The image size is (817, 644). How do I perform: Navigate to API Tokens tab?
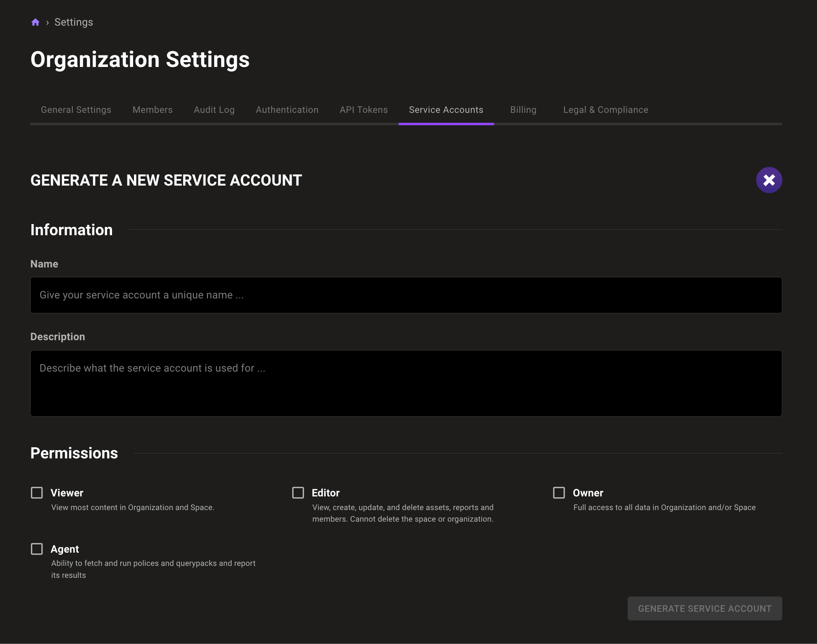363,110
